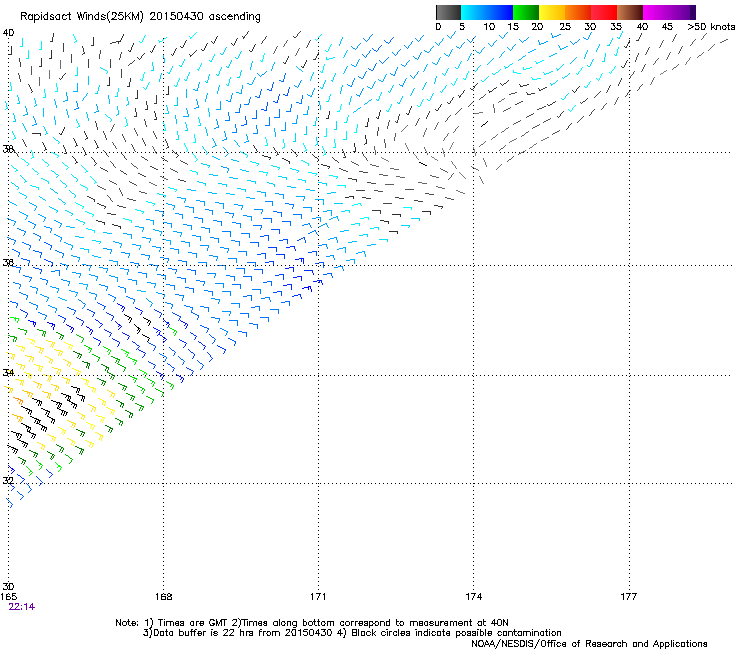Click the 'Rapidsact Winds(25KM) 20150430 ascending' title
The width and height of the screenshot is (740, 650).
tap(140, 17)
